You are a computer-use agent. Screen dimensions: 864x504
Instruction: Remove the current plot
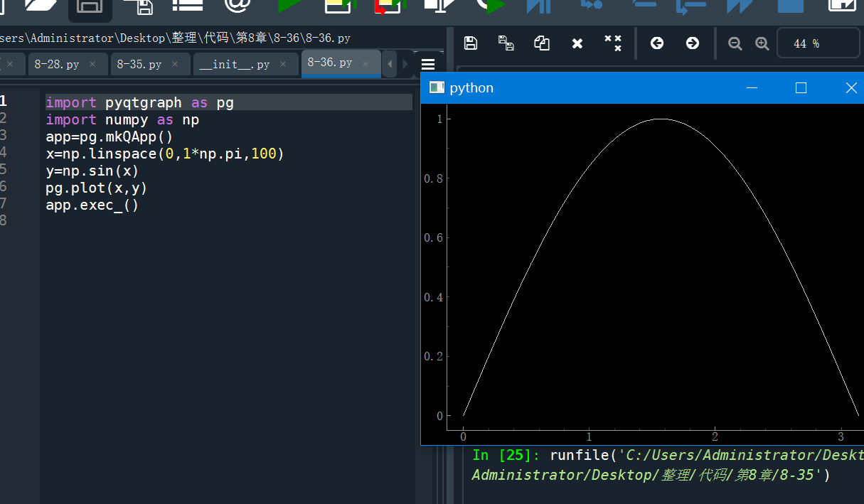(577, 44)
